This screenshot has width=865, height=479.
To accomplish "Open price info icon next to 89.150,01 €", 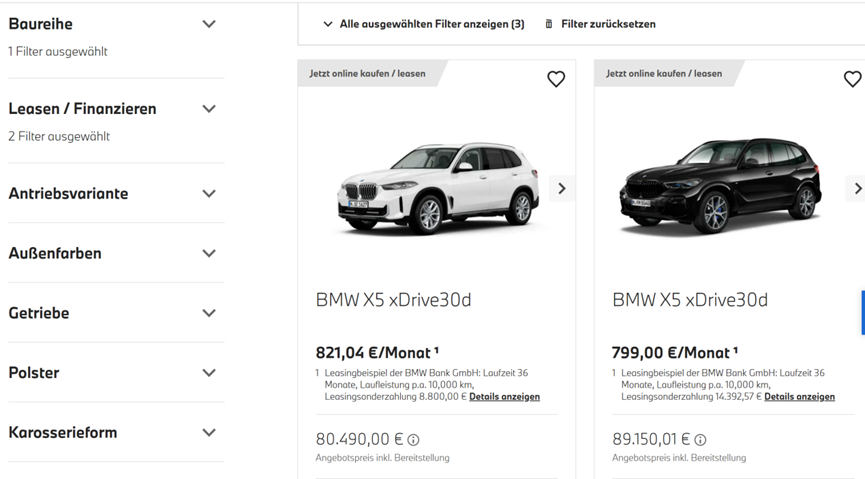I will coord(700,440).
